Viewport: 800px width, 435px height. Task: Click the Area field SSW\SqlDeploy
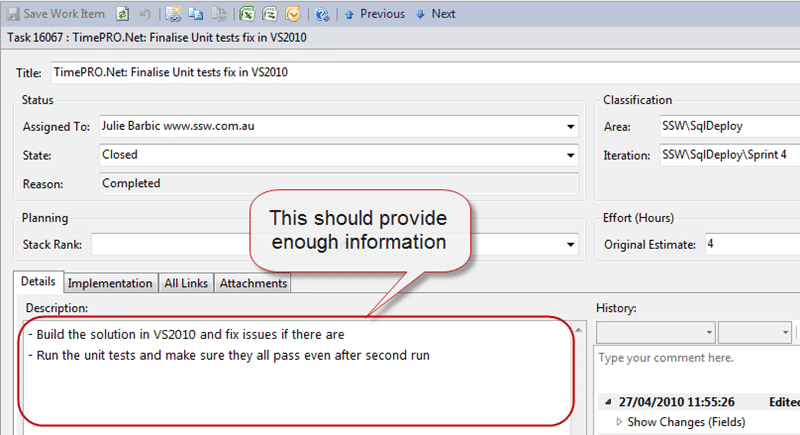pos(730,126)
